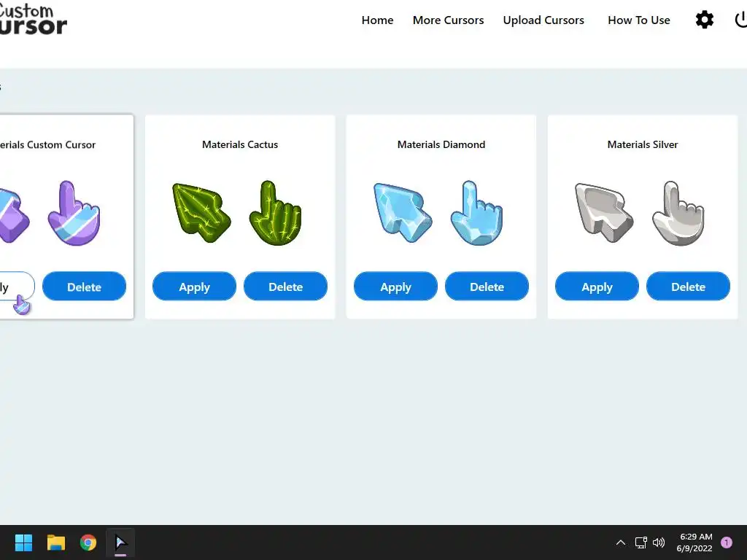747x560 pixels.
Task: Select the silver hand pointer image
Action: [x=678, y=213]
